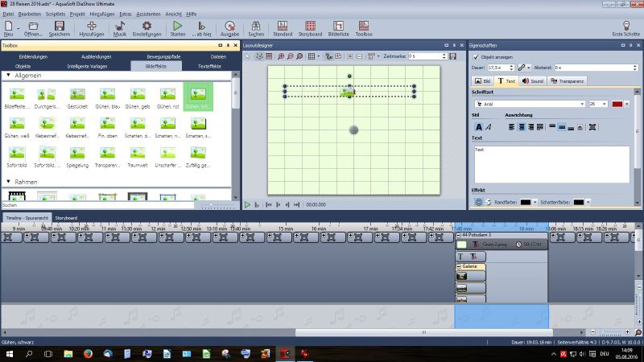Zoom in within the Layoutdesigner toolbar
Screen dimensions: 644x362
281,56
